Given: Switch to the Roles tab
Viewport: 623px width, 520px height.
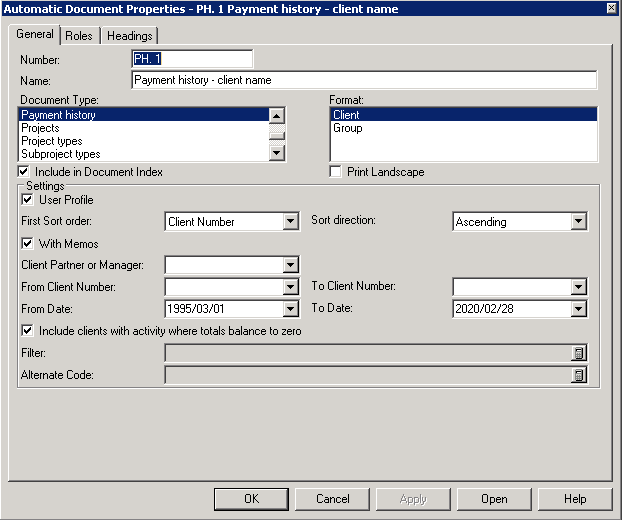Looking at the screenshot, I should [x=79, y=36].
